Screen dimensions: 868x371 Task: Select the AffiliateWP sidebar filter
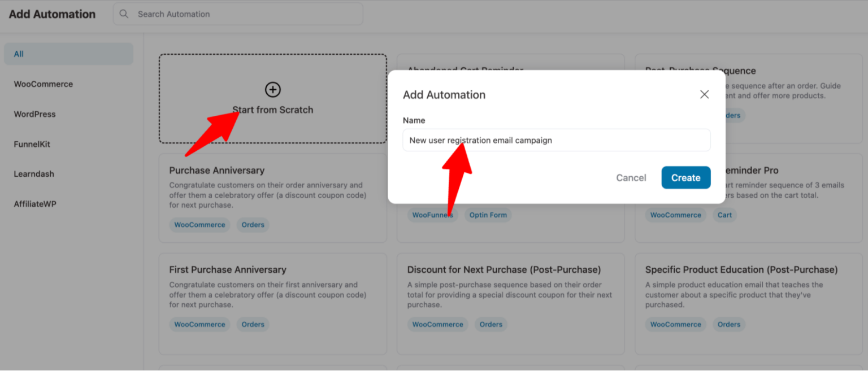point(35,203)
